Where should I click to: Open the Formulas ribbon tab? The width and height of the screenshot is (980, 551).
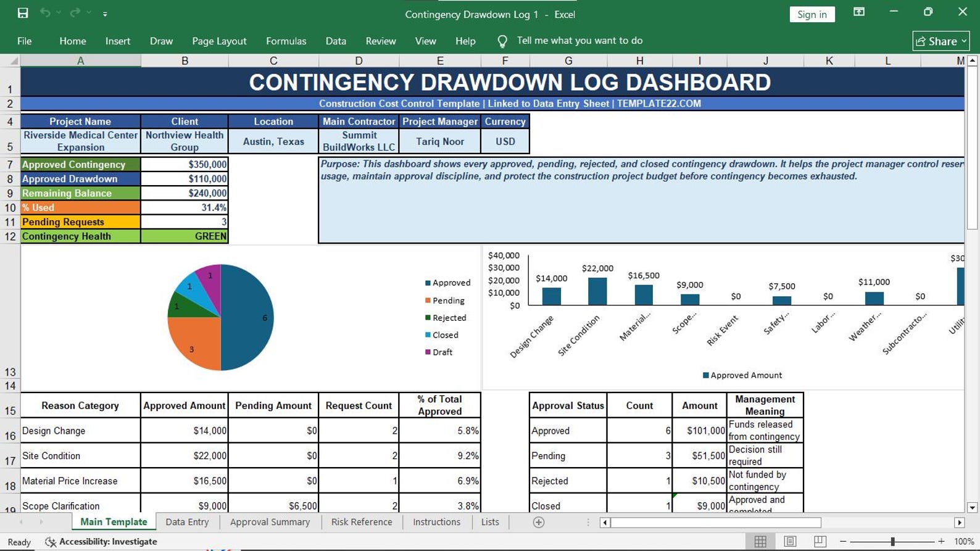[286, 41]
